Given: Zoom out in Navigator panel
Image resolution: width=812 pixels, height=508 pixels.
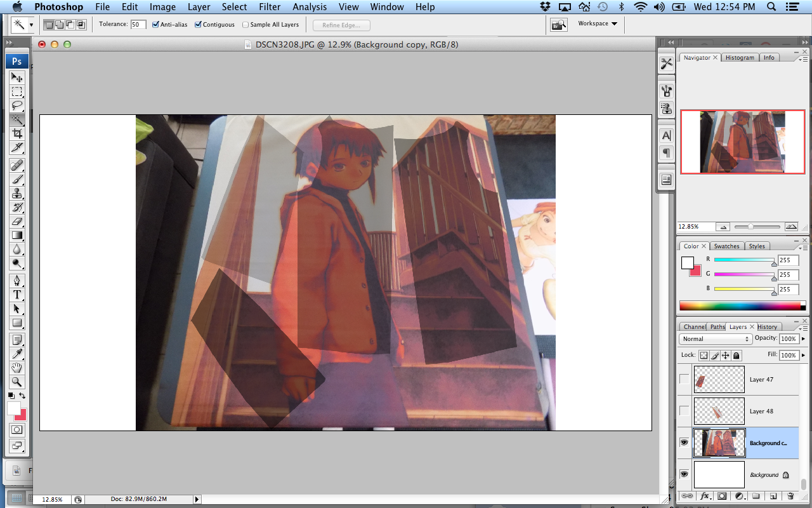Looking at the screenshot, I should [723, 227].
